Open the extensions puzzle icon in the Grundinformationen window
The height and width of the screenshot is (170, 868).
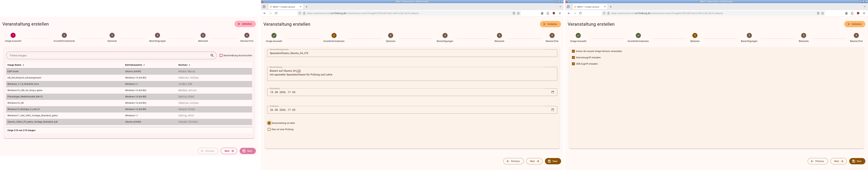point(548,13)
